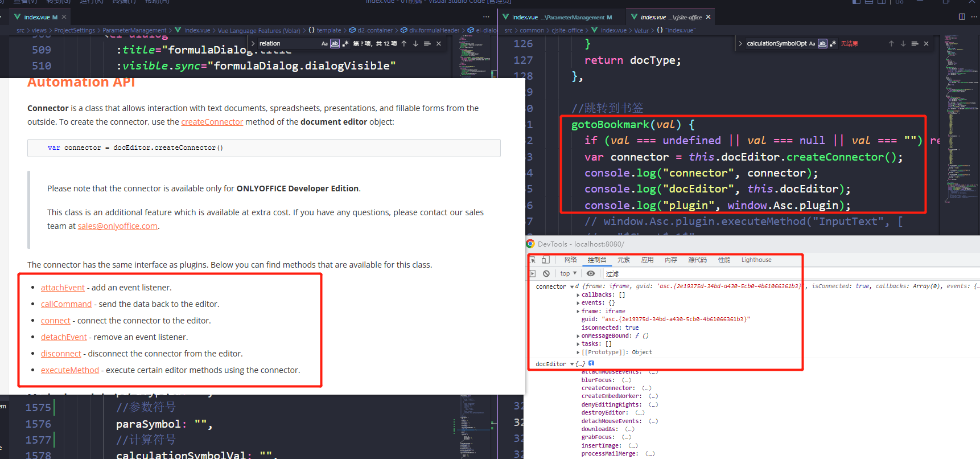Toggle Match Case in calculationSymbolOpt find box
The width and height of the screenshot is (980, 459).
pyautogui.click(x=812, y=44)
